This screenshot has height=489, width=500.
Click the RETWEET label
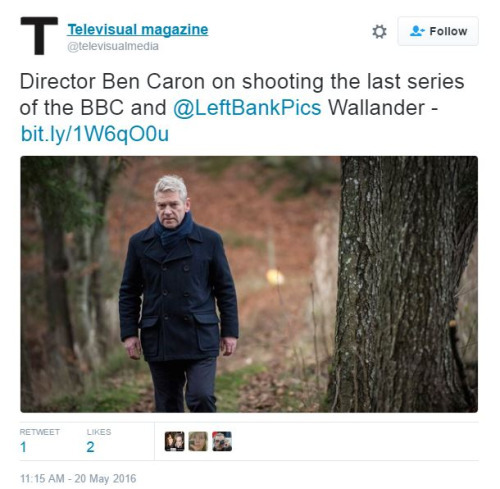[x=40, y=432]
